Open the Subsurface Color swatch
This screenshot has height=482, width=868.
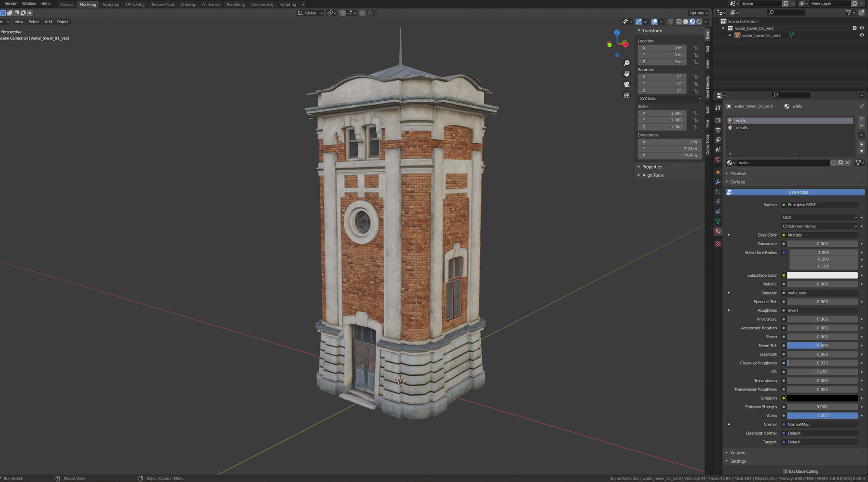click(x=822, y=275)
